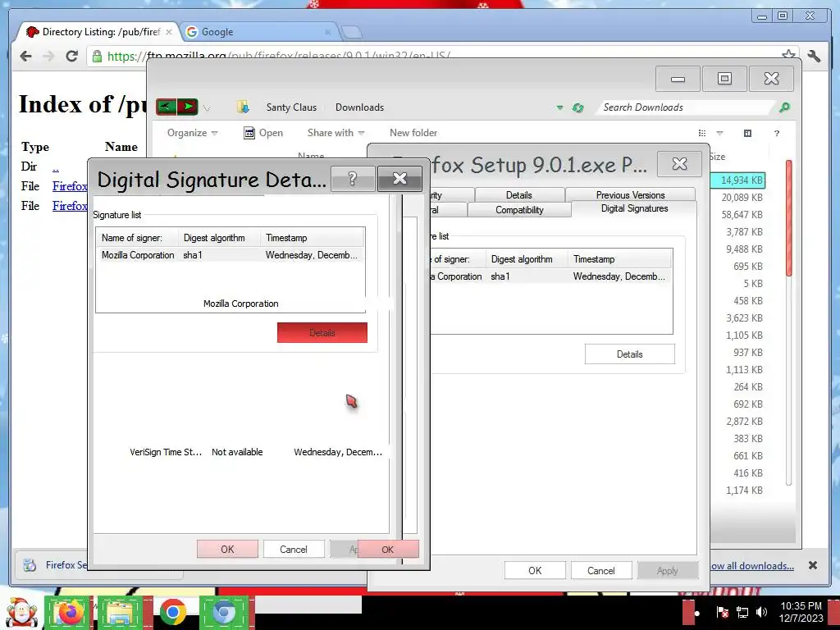This screenshot has width=840, height=630.
Task: Click the green search magnifier icon
Action: click(x=784, y=107)
